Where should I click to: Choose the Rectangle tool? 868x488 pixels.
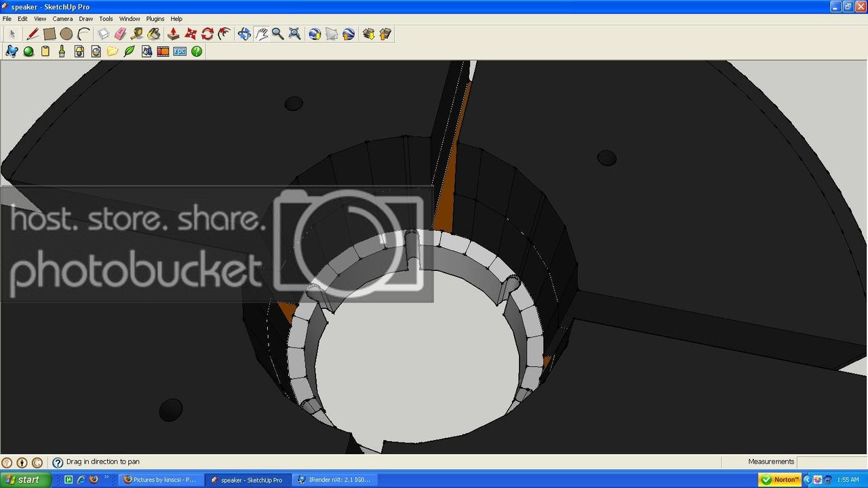tap(50, 34)
